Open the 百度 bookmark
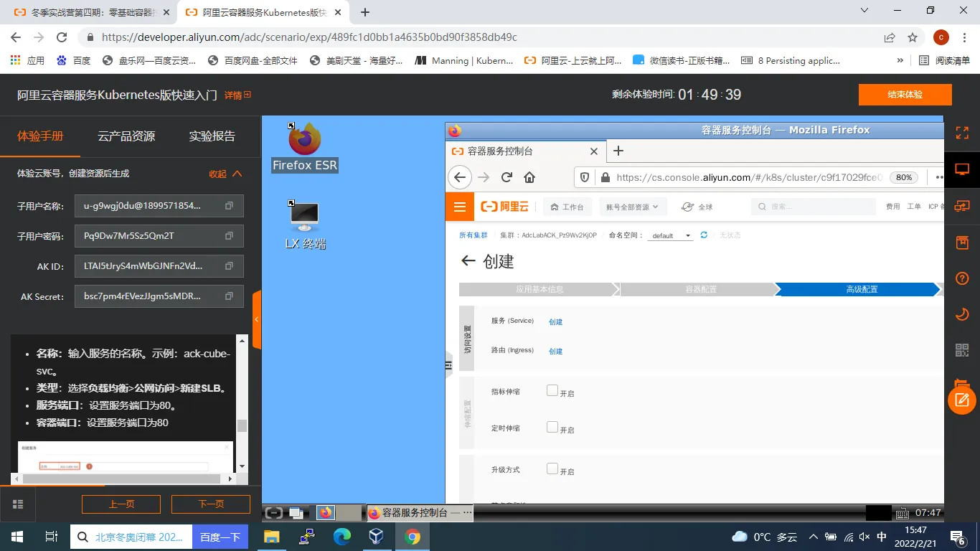The image size is (980, 551). coord(74,60)
